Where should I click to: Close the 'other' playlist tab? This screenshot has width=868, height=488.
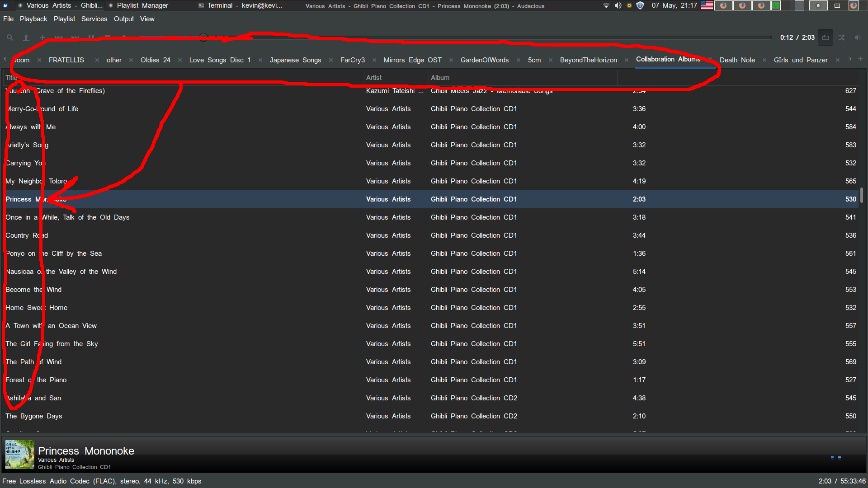131,60
